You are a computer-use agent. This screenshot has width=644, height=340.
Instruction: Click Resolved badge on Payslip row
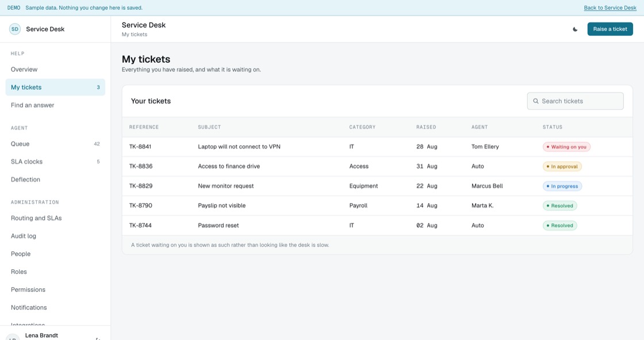coord(560,205)
